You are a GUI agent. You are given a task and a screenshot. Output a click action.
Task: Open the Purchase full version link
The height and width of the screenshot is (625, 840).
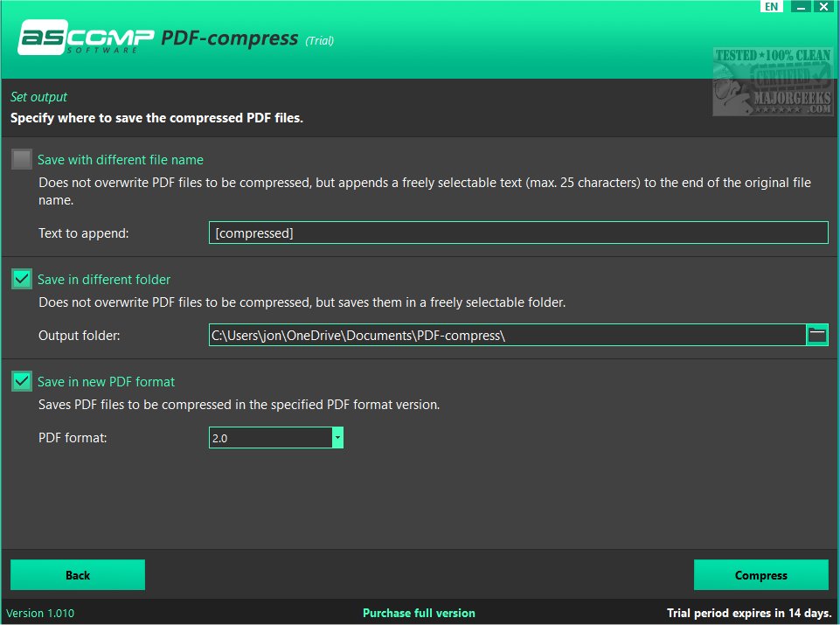point(419,613)
